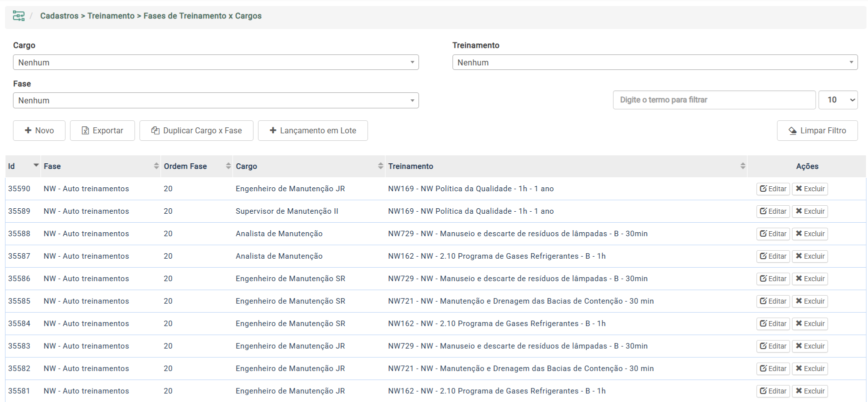The height and width of the screenshot is (402, 868).
Task: Click Duplicar Cargo x Fase
Action: [196, 130]
